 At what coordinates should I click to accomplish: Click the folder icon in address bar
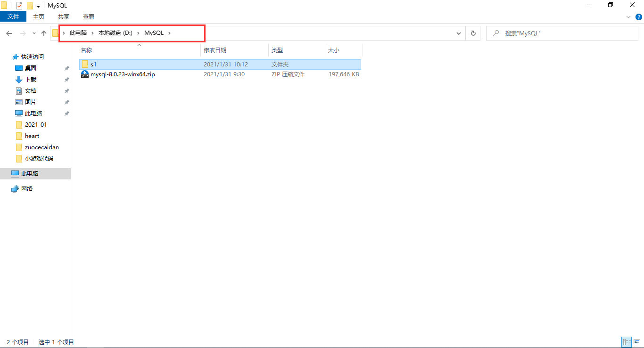pos(56,33)
